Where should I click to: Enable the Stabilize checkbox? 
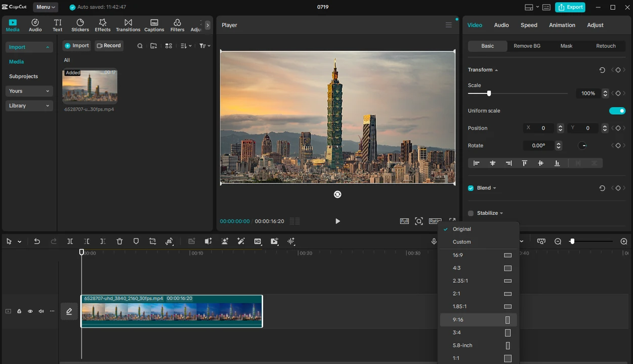[x=471, y=213]
